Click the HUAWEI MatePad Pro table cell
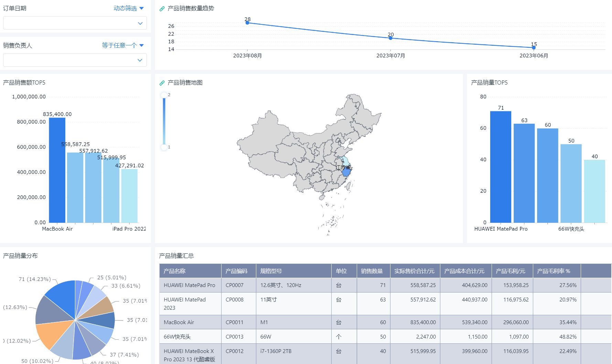Screen dimensions: 612x364 [190, 285]
